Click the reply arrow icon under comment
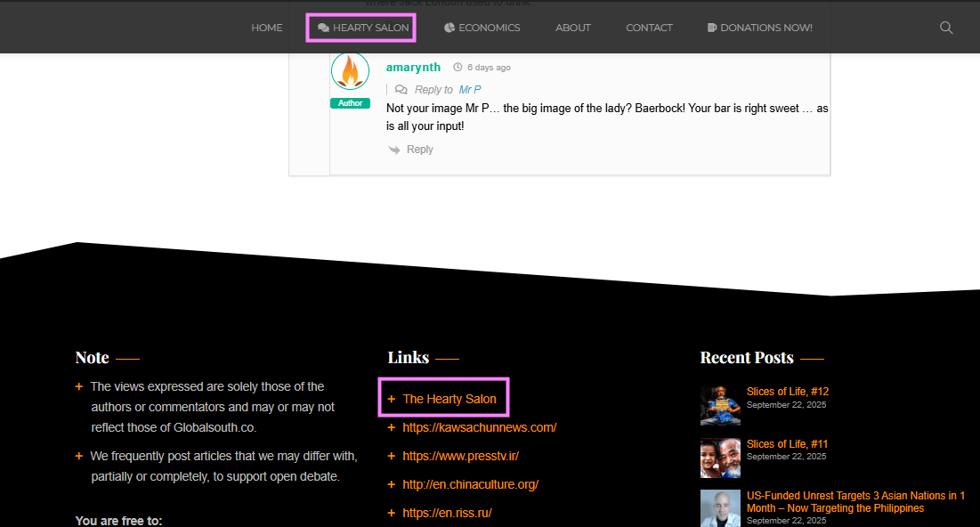 coord(394,150)
